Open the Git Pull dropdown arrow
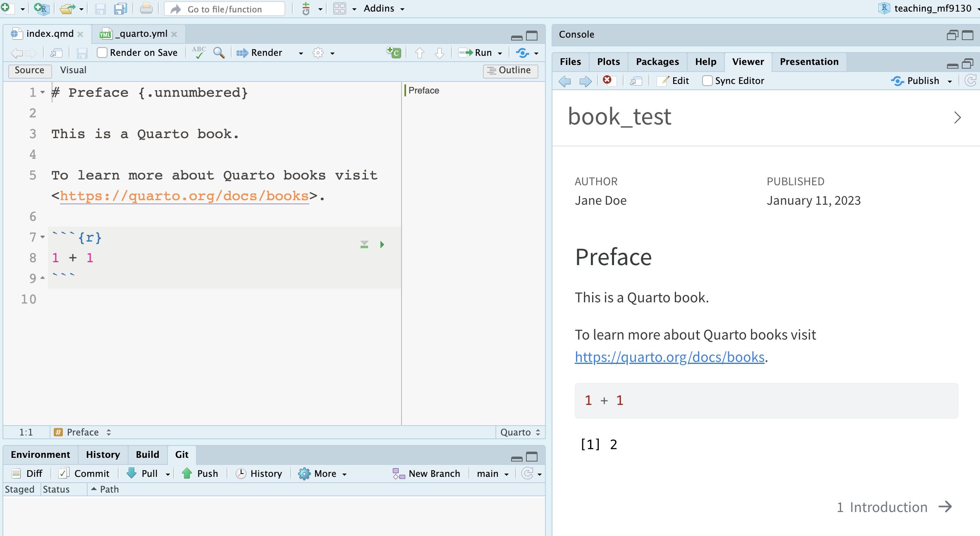This screenshot has width=980, height=536. [x=168, y=474]
